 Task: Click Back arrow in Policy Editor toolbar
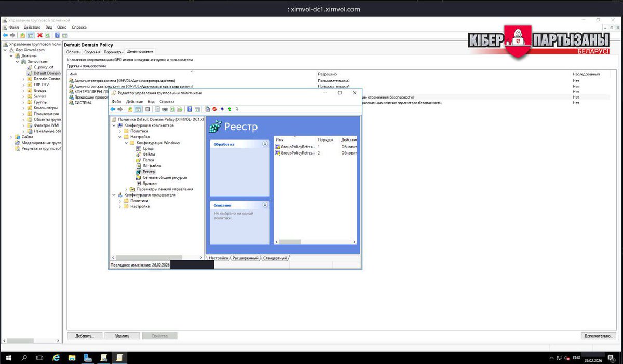113,109
